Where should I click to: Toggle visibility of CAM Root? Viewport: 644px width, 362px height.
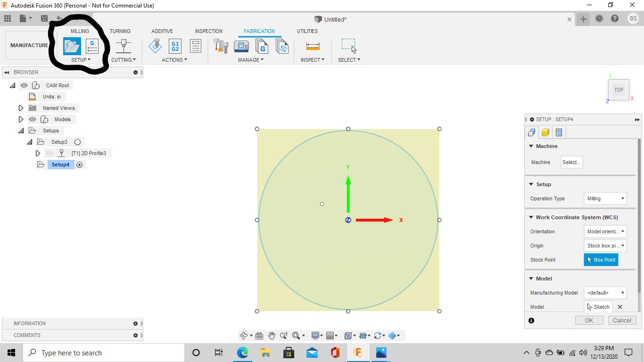(x=24, y=85)
